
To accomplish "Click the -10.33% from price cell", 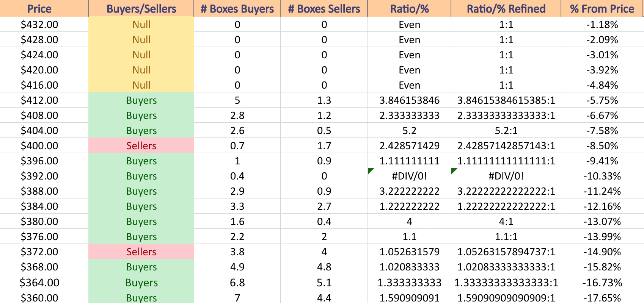I will (602, 176).
